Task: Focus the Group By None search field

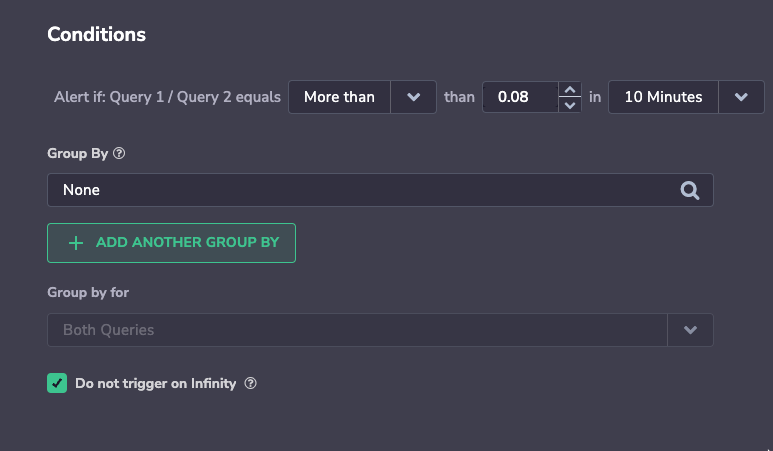Action: click(x=380, y=190)
